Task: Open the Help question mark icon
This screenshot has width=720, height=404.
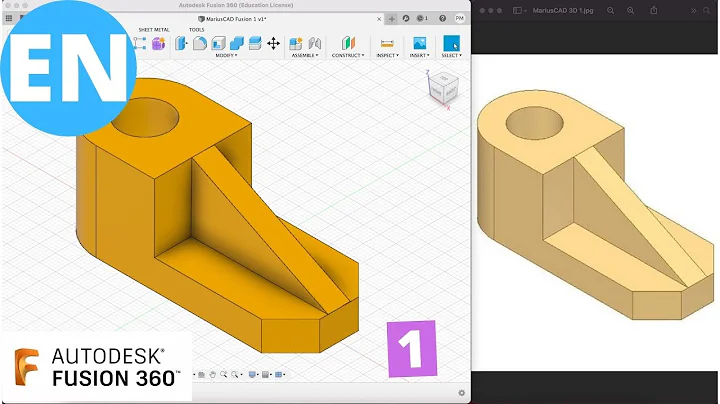Action: [x=442, y=18]
